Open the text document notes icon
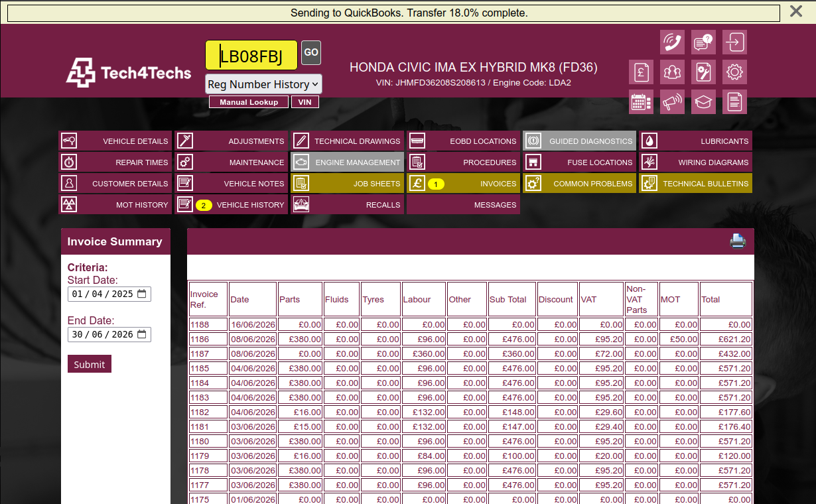The width and height of the screenshot is (816, 504). (734, 102)
